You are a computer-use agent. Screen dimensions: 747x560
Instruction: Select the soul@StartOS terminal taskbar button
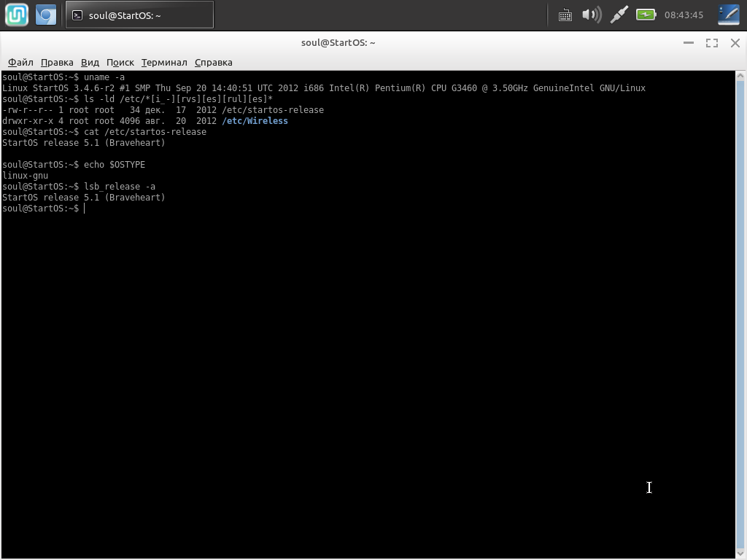tap(139, 15)
